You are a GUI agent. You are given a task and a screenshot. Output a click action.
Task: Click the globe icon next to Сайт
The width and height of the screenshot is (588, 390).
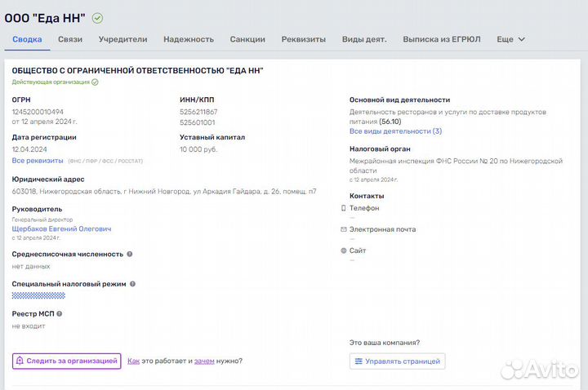coord(343,250)
